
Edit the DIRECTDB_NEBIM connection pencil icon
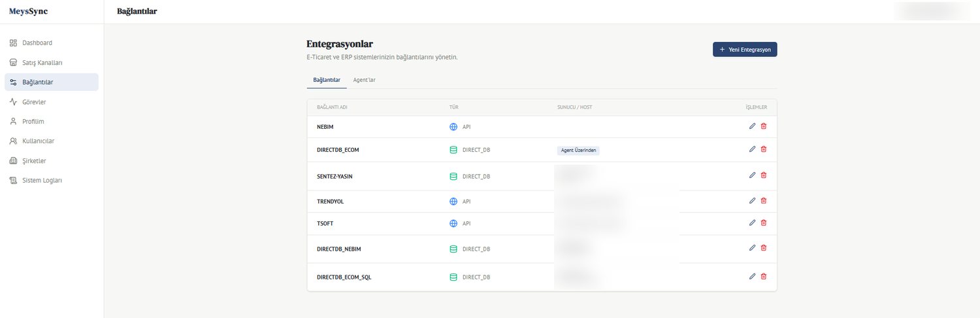click(x=752, y=248)
